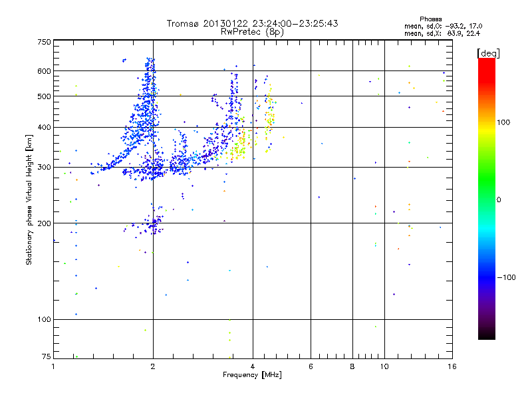Click the '4' tick label on the frequency axis
The width and height of the screenshot is (532, 399).
click(x=253, y=366)
